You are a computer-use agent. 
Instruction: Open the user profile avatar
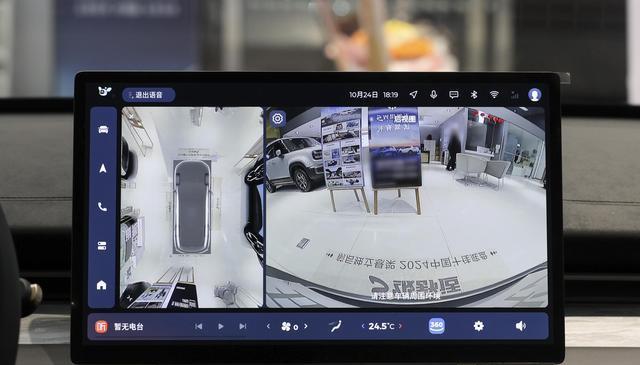tap(534, 95)
